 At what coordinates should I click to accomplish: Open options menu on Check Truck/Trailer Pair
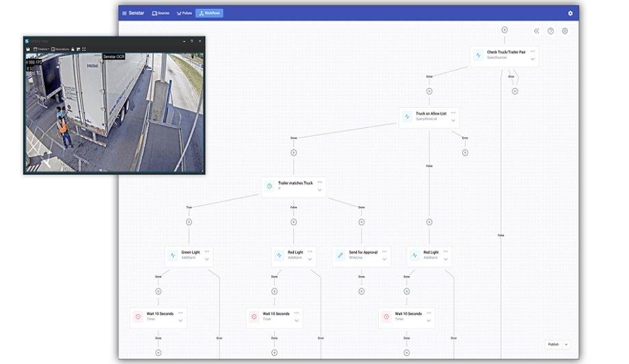[533, 51]
